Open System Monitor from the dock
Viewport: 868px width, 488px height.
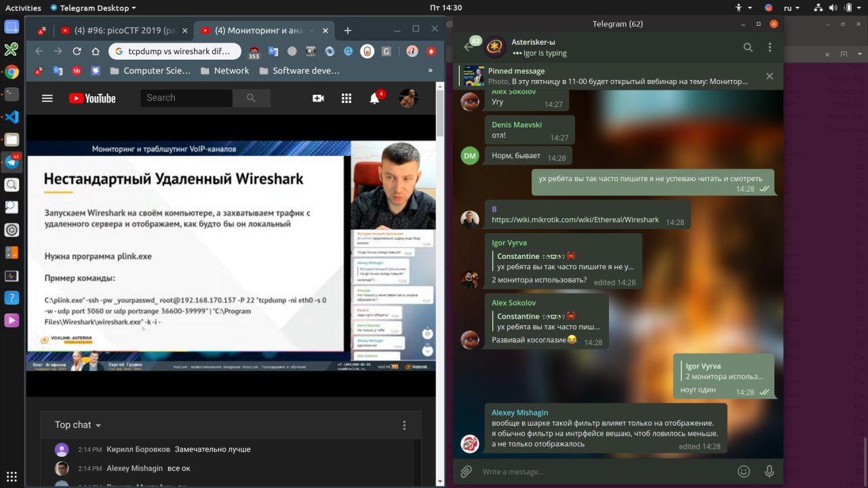[12, 275]
